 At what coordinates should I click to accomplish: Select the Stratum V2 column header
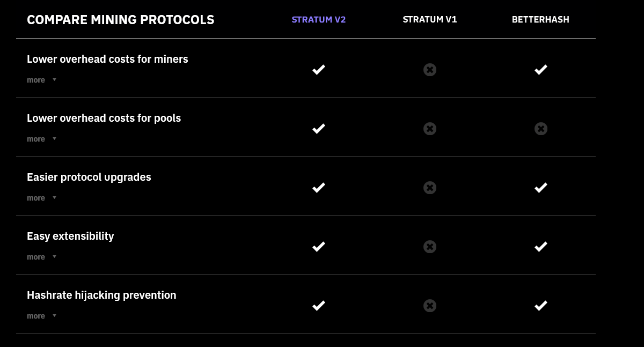[x=319, y=20]
